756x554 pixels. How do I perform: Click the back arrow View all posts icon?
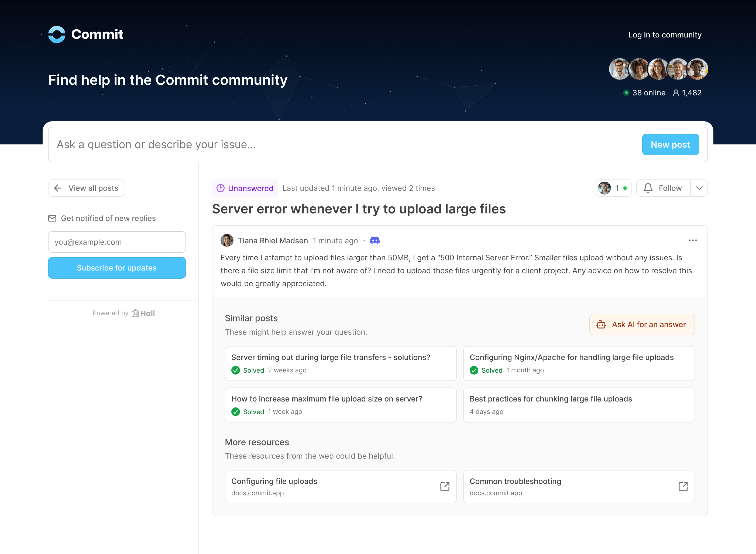tap(57, 188)
